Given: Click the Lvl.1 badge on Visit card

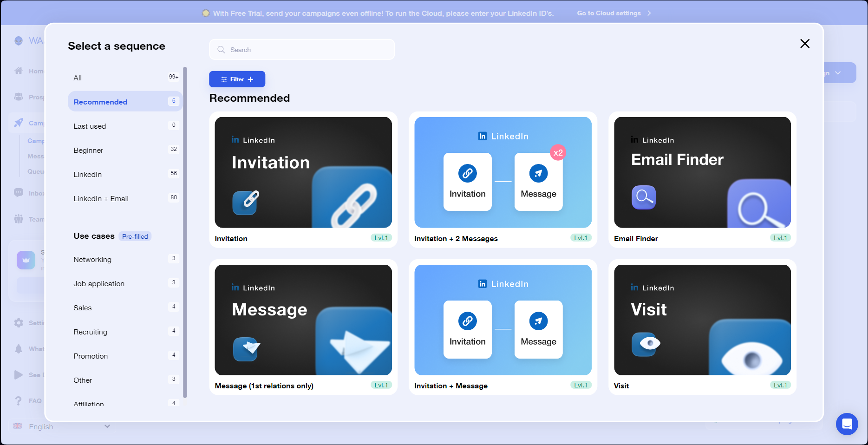Looking at the screenshot, I should point(780,385).
